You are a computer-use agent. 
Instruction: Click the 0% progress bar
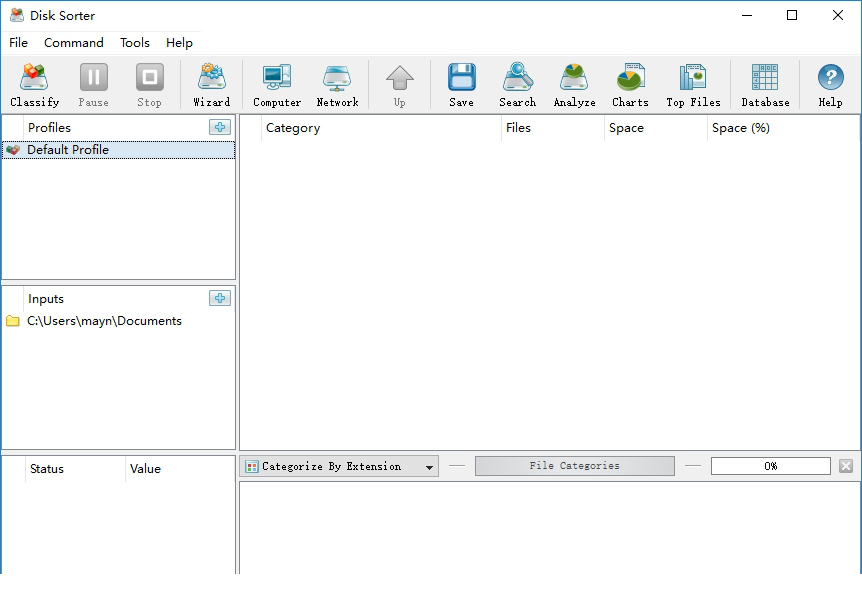point(770,466)
